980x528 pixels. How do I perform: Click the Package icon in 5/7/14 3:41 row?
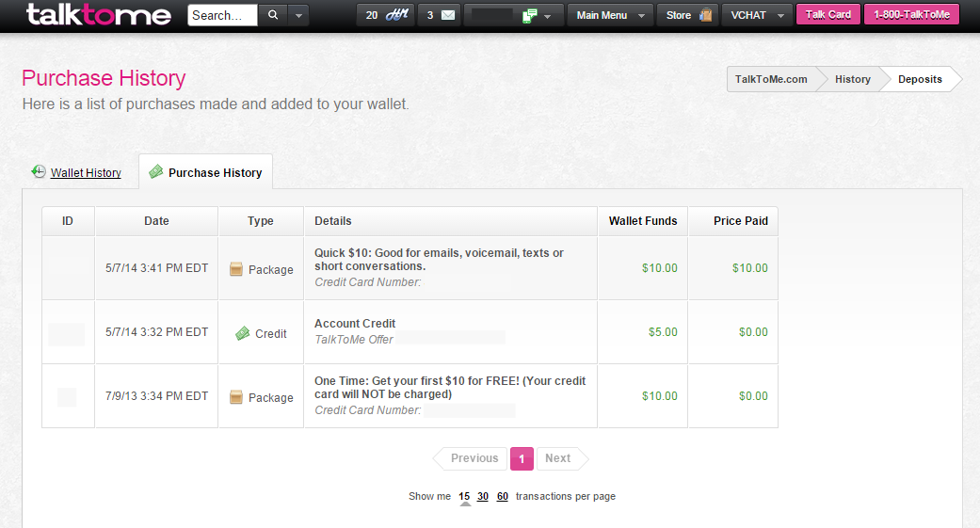pyautogui.click(x=235, y=269)
